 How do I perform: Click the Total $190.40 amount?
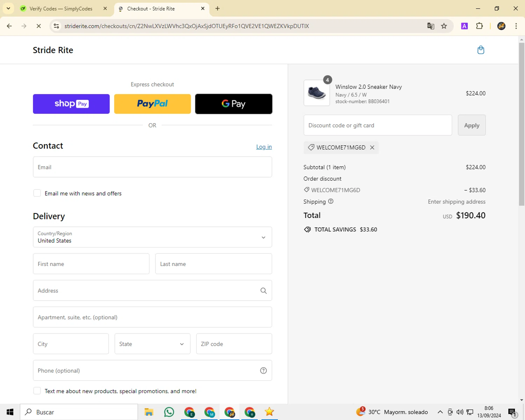471,215
